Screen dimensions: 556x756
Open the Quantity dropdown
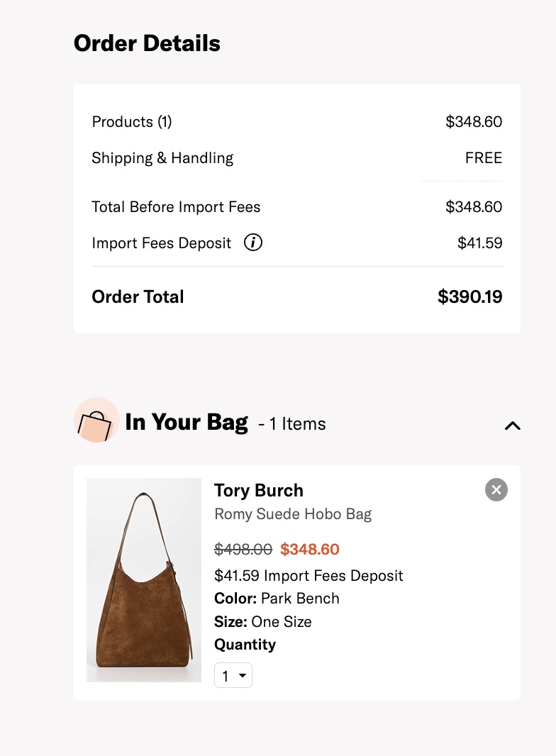point(233,676)
